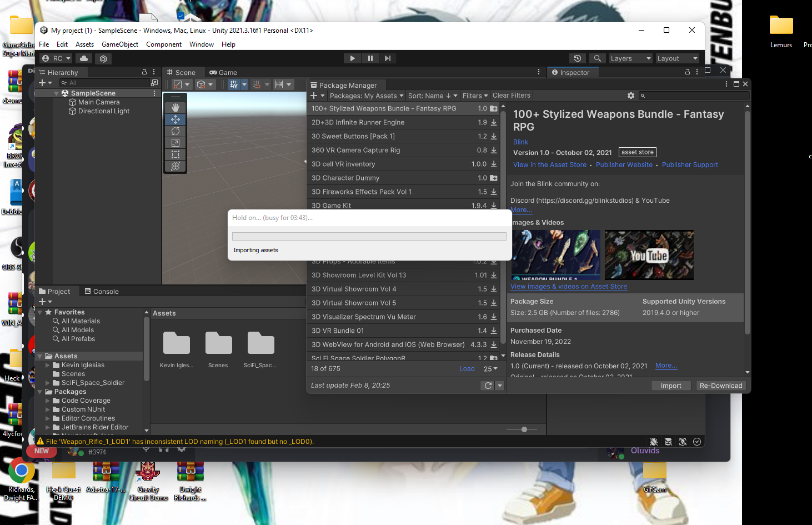Toggle debugger attach bug icon in status bar
The width and height of the screenshot is (812, 525).
tap(654, 442)
